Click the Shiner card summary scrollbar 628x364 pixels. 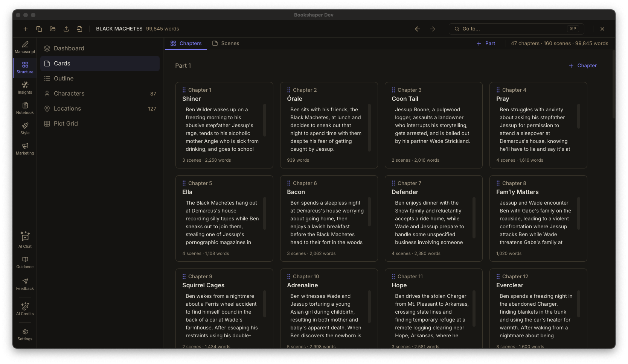(265, 120)
